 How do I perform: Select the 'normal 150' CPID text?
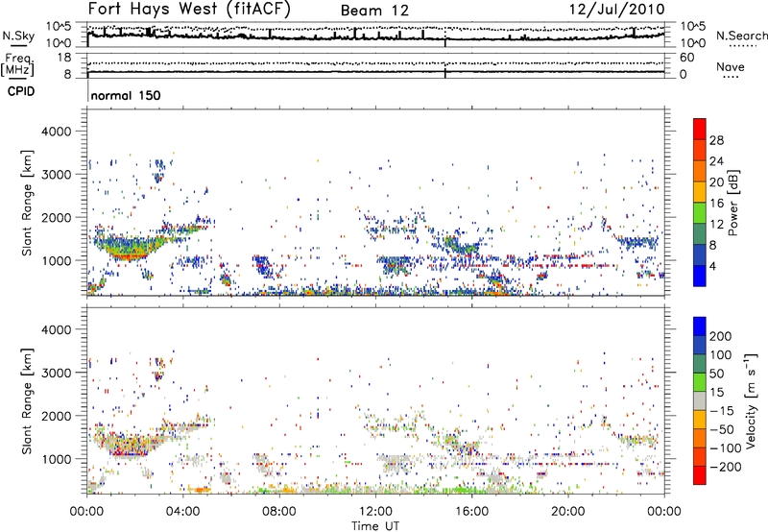tap(126, 95)
